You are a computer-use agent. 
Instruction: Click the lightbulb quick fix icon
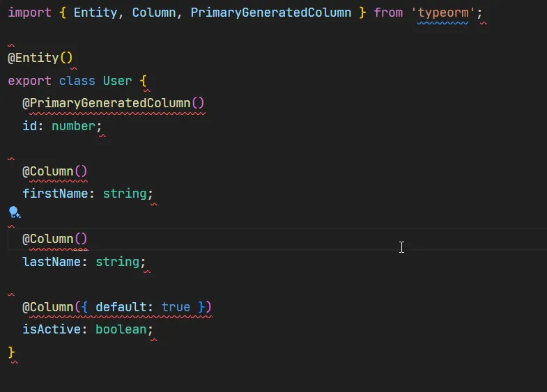click(14, 212)
